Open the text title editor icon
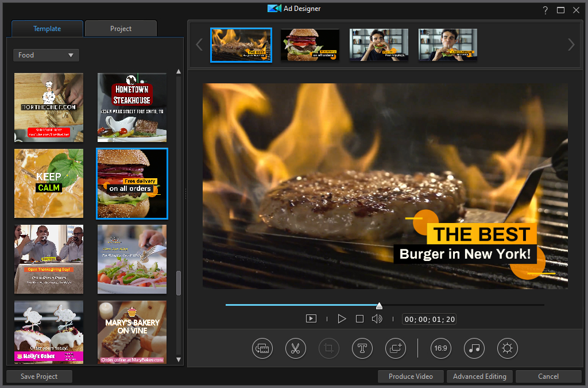This screenshot has height=388, width=588. tap(362, 348)
